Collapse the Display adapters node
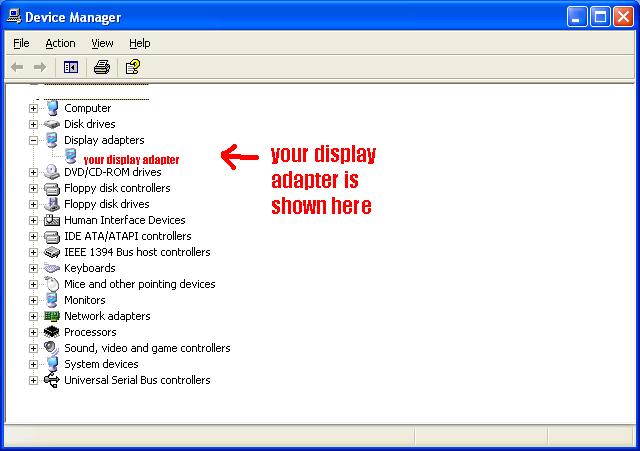 pos(33,140)
